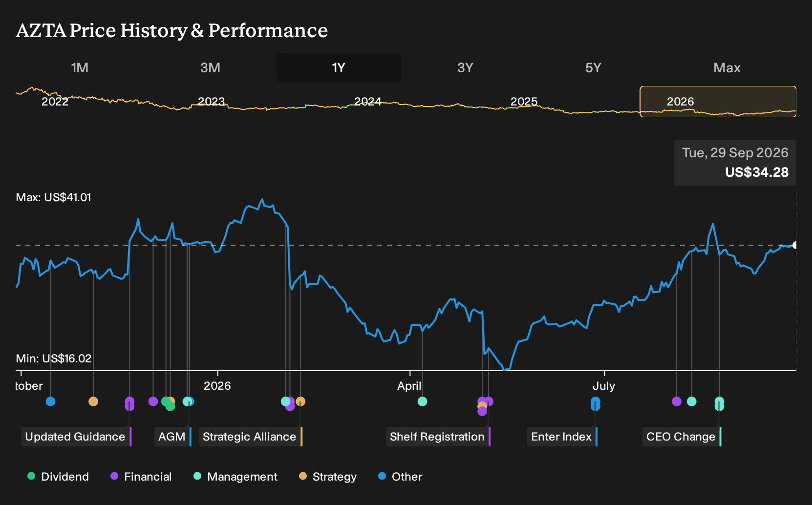Click the July axis label
Viewport: 812px width, 505px height.
pos(604,386)
